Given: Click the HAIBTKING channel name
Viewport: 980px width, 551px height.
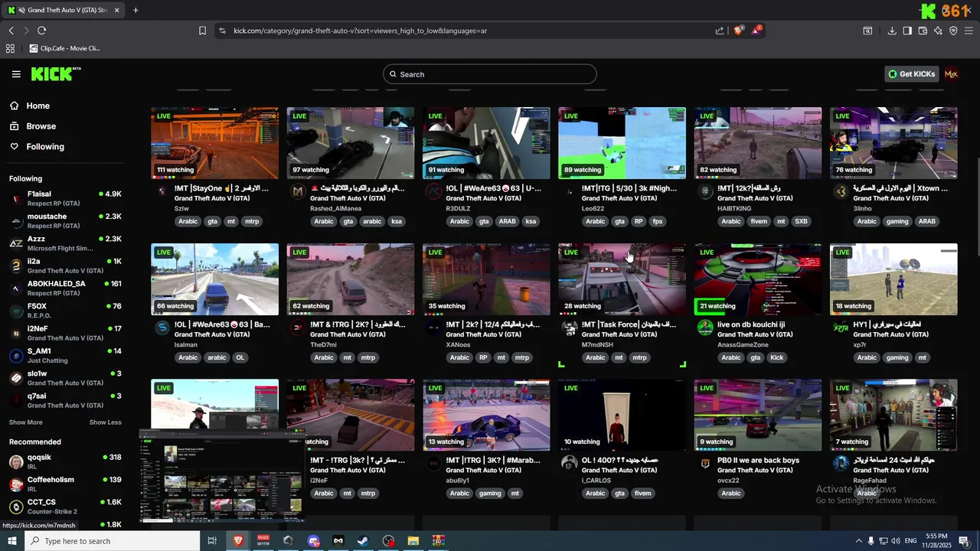Looking at the screenshot, I should coord(734,209).
